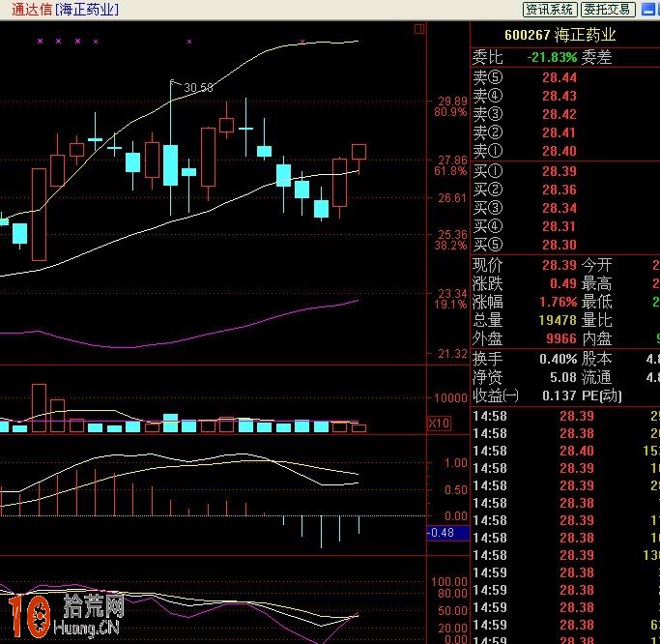Select the 量比 volume ratio label
This screenshot has width=660, height=644.
click(596, 320)
